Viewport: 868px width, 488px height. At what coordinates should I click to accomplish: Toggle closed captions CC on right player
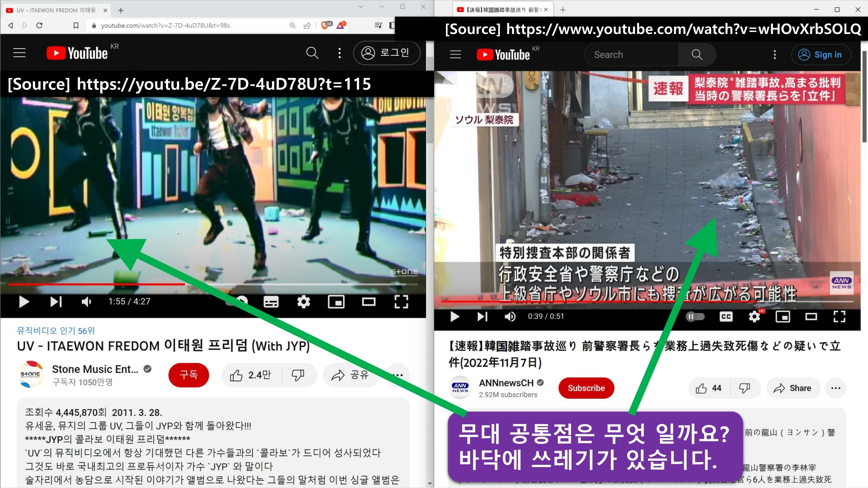click(726, 317)
